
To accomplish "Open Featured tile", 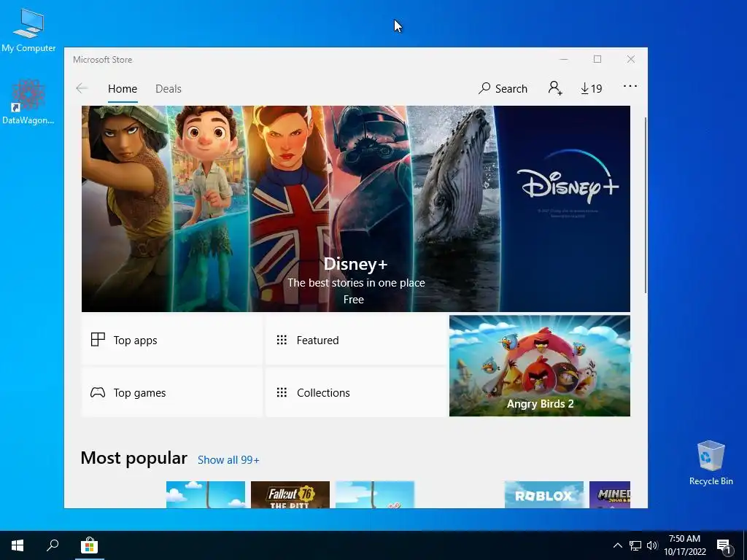I will [356, 340].
